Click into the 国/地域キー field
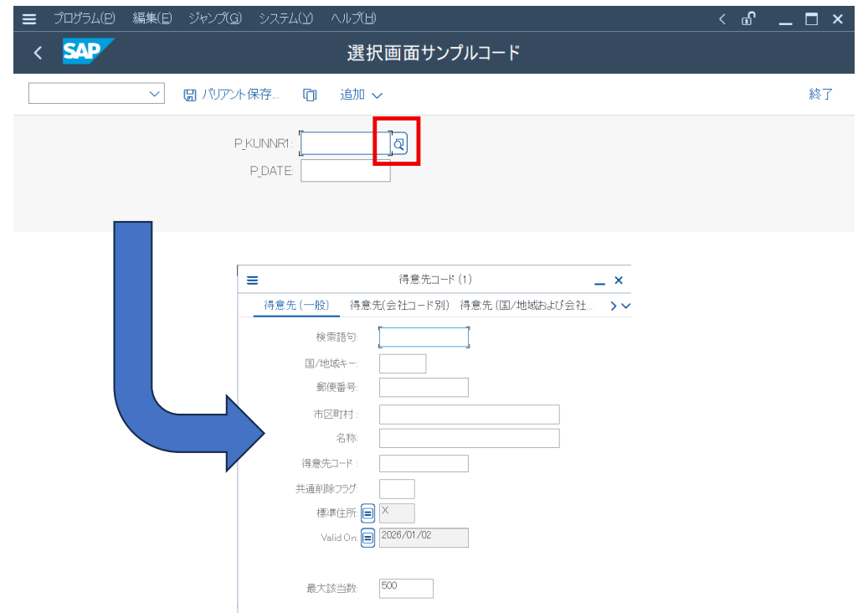Viewport: 868px width, 613px height. 403,363
